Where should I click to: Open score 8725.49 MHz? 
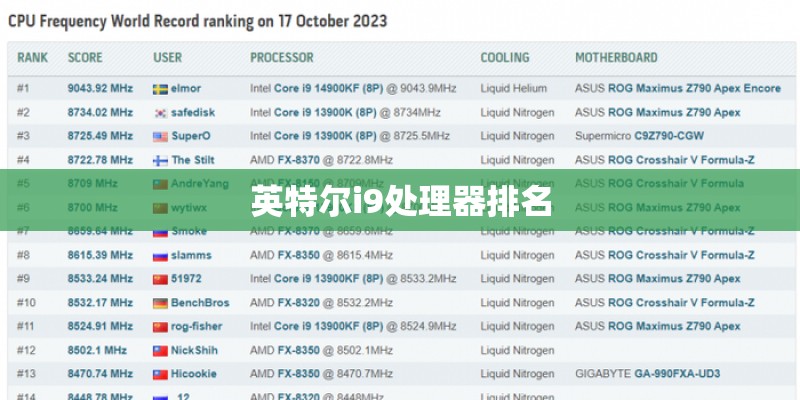[x=100, y=136]
